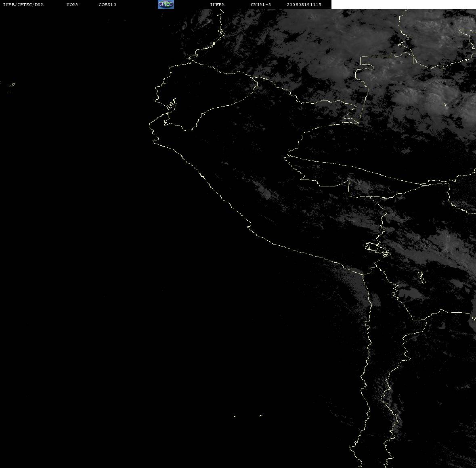
Task: Click the small outlined spot inside the Brazilian clouds
Action: tap(445, 105)
